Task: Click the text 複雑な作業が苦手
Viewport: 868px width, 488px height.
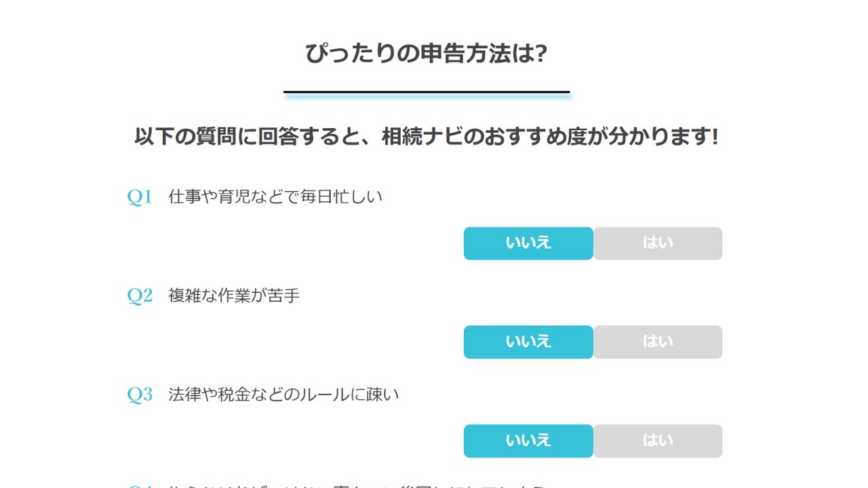Action: [234, 296]
